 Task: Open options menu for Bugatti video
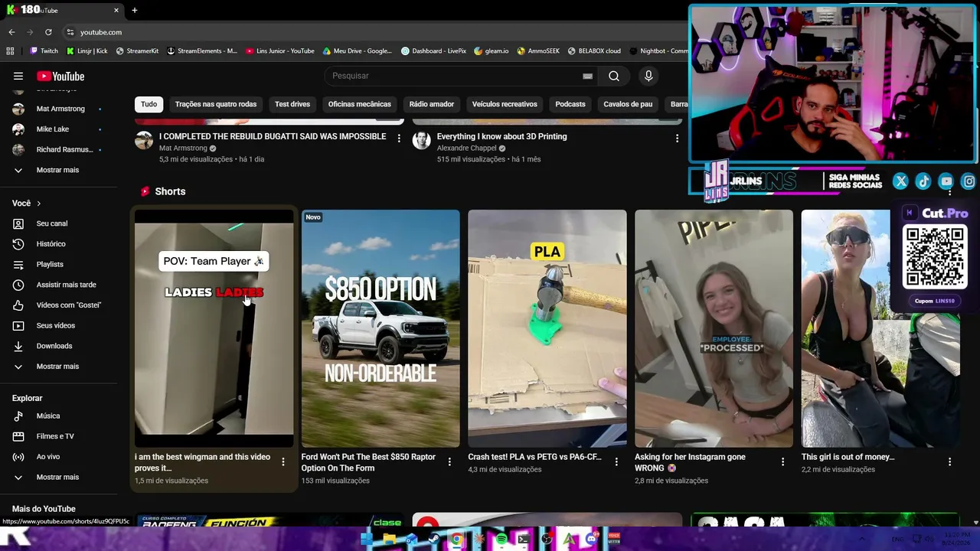tap(399, 139)
